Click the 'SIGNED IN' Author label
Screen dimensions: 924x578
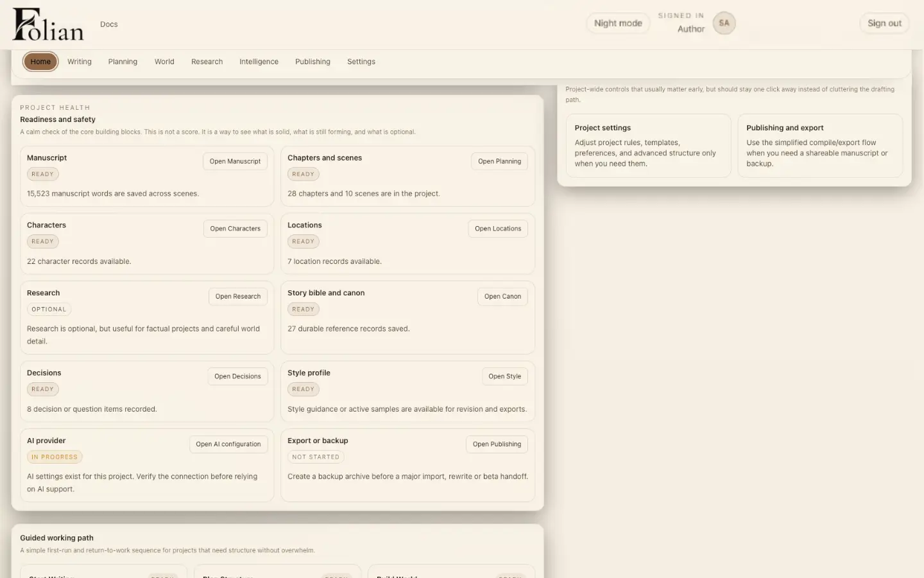coord(681,22)
